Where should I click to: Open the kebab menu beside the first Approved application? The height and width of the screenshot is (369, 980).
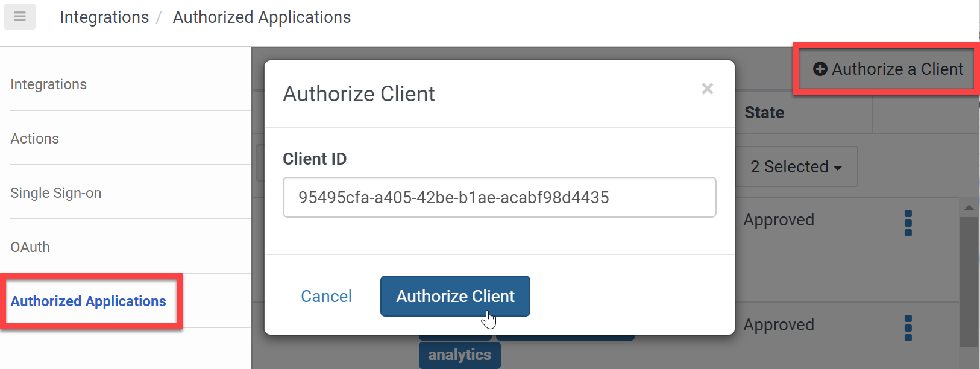[908, 222]
